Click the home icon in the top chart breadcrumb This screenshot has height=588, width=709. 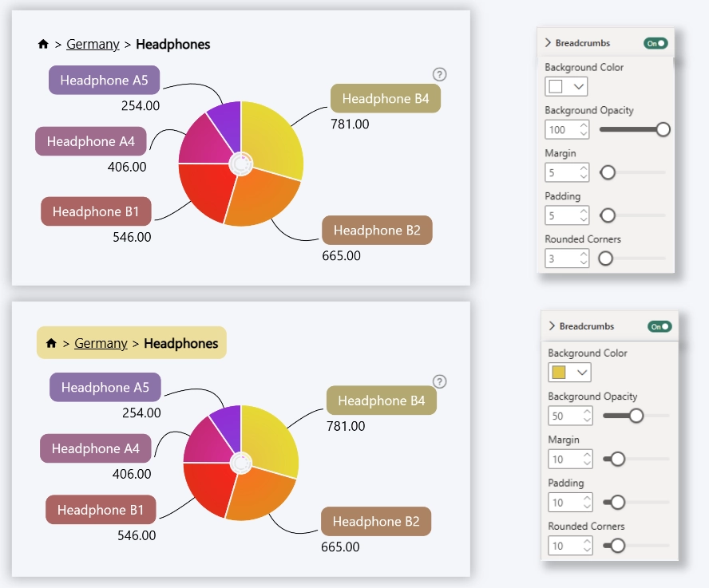[x=43, y=45]
